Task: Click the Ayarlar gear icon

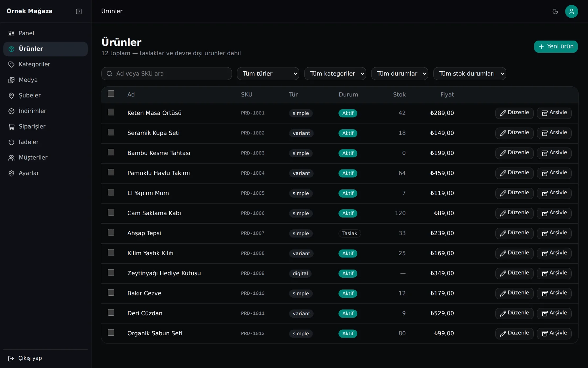Action: click(x=11, y=173)
